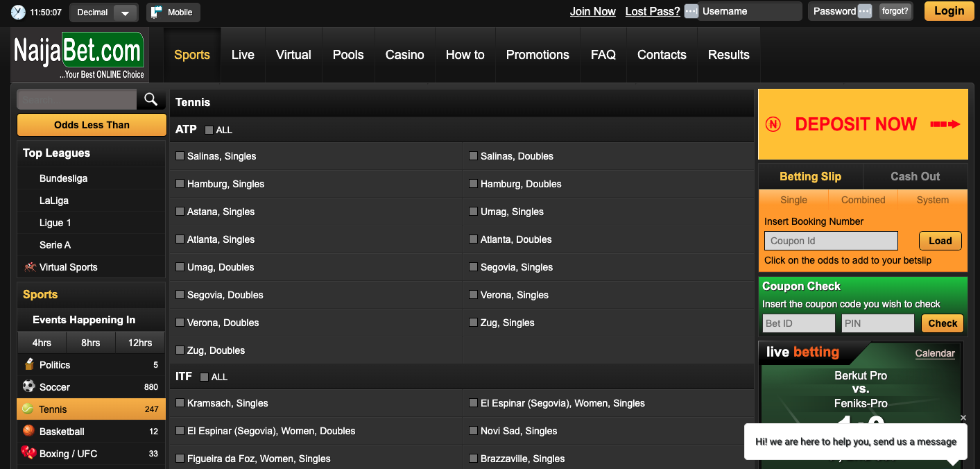Check the Hamburg, Doubles box
This screenshot has height=469, width=980.
474,183
